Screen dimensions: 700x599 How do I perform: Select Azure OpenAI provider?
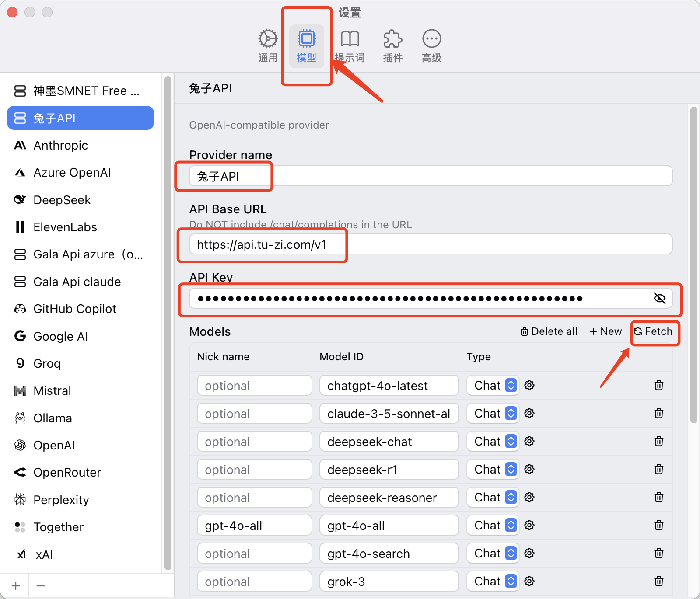click(80, 172)
